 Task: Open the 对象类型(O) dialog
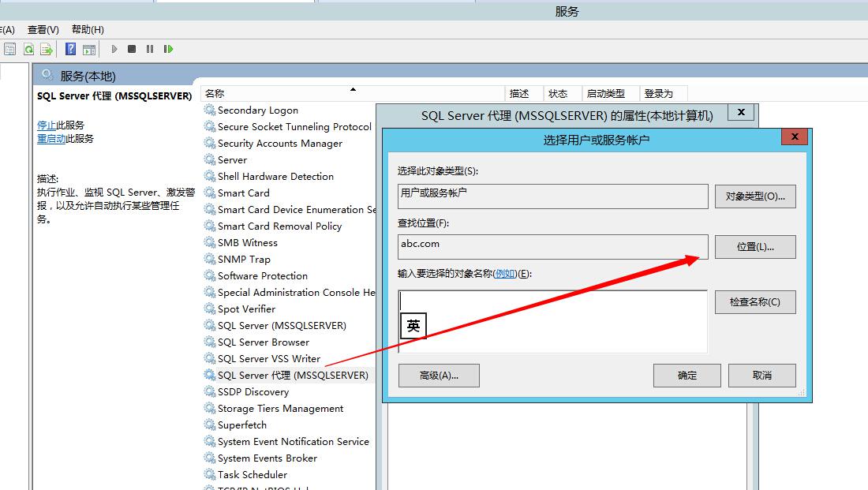point(755,196)
